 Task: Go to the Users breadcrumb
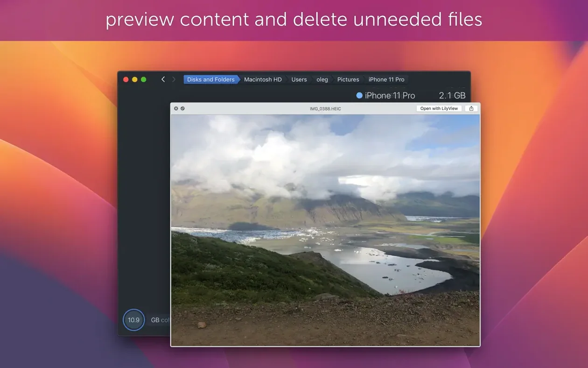[299, 79]
